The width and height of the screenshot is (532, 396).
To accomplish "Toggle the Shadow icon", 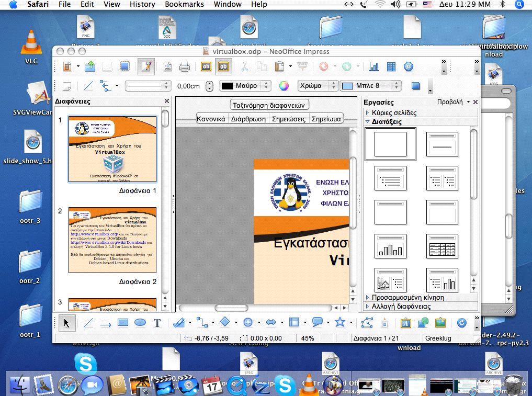I will tap(416, 86).
